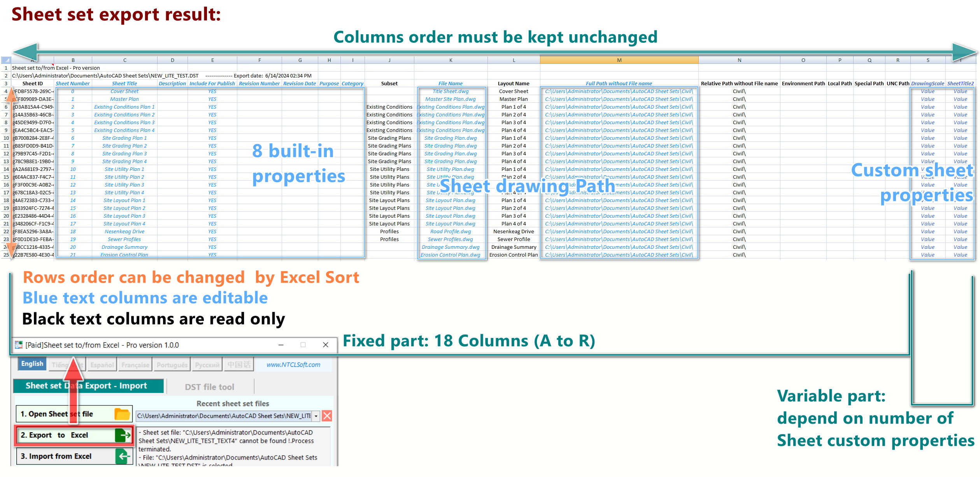Select the Русский language option
The width and height of the screenshot is (980, 477).
[x=207, y=365]
